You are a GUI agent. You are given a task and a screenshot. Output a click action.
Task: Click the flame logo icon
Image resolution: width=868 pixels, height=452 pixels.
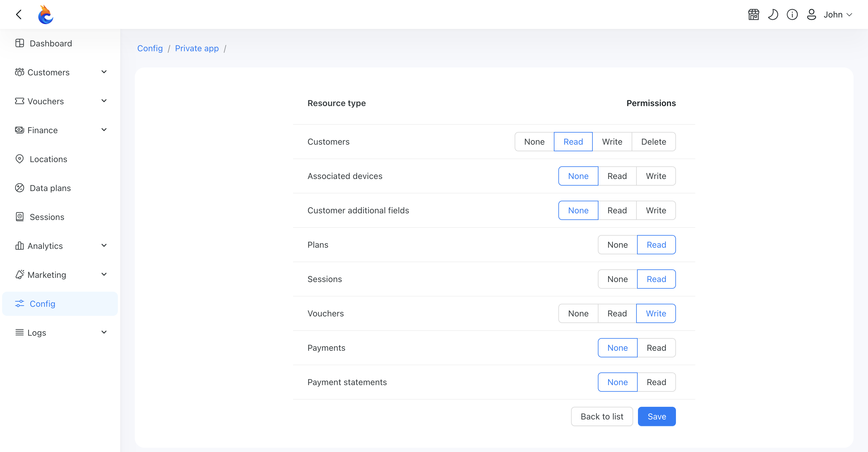tap(46, 14)
